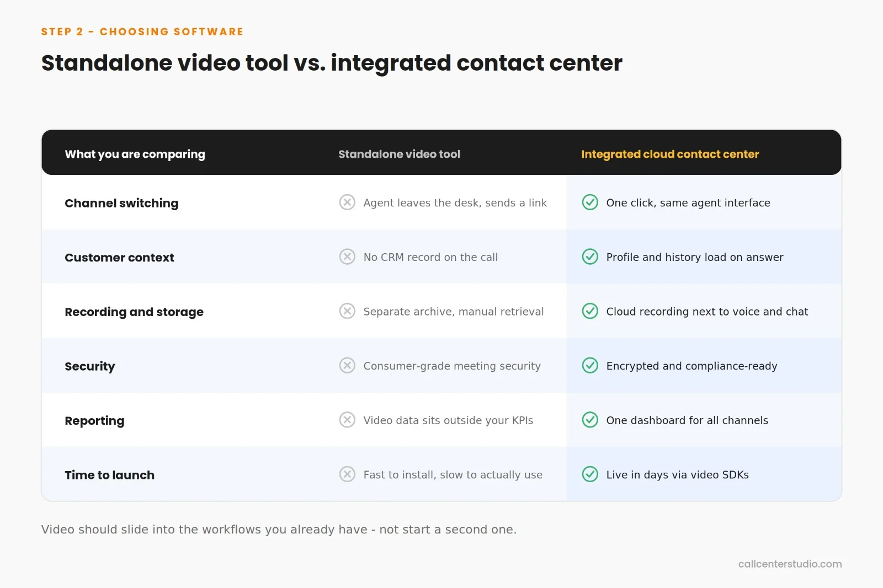Select 'Encrypted and compliance-ready' text
883x588 pixels.
point(691,366)
